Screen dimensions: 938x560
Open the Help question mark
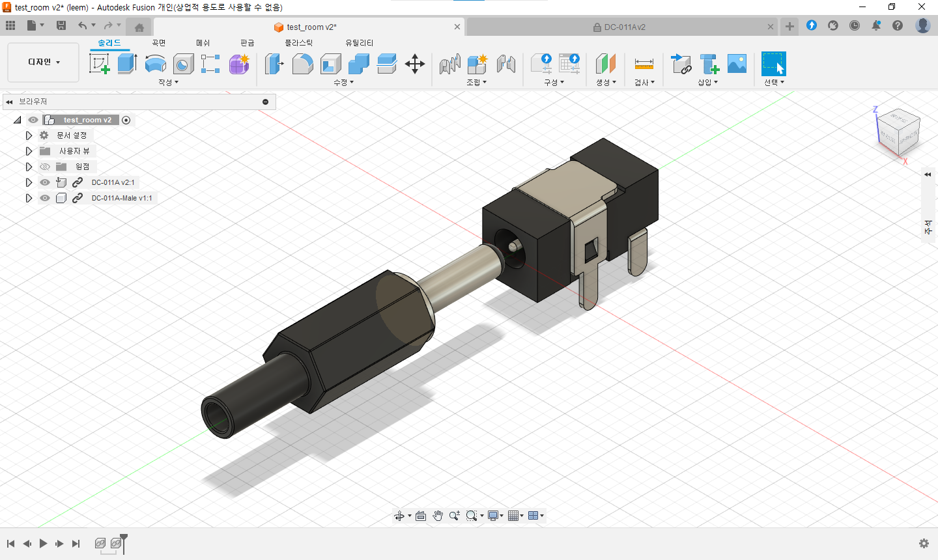898,26
